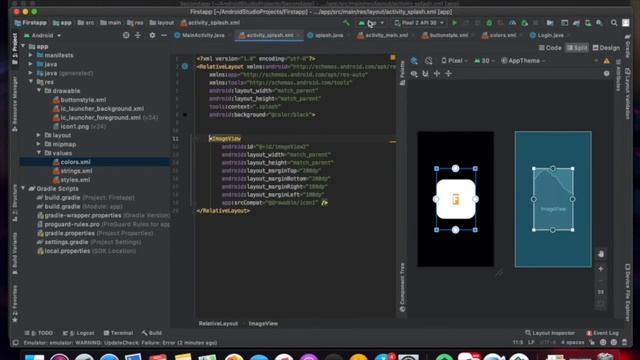Collapse all in Project panel header
Viewport: 640px width, 360px height.
(138, 36)
